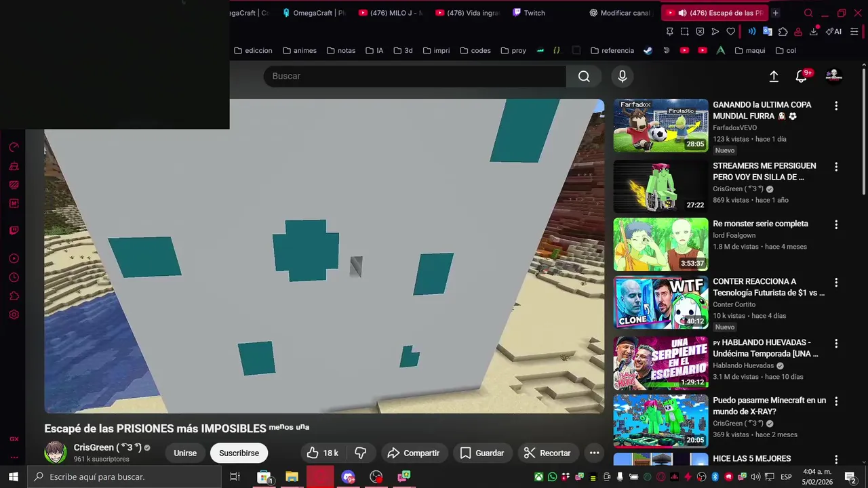Screen dimensions: 868x488
Task: Click the Guardar button
Action: [481, 453]
